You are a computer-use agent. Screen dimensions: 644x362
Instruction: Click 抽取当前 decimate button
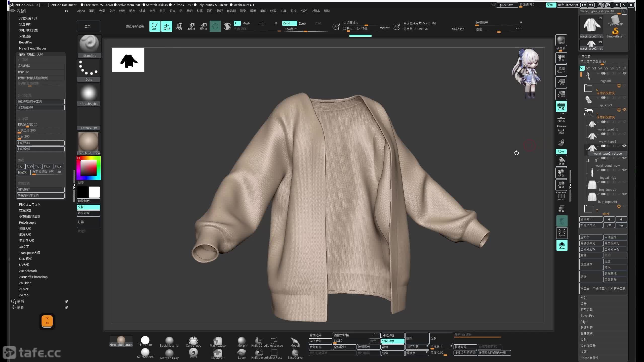(x=41, y=143)
